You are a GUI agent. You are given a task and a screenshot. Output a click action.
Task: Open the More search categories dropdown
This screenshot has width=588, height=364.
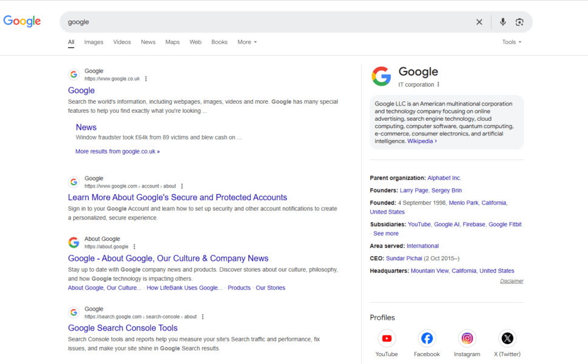tap(246, 42)
